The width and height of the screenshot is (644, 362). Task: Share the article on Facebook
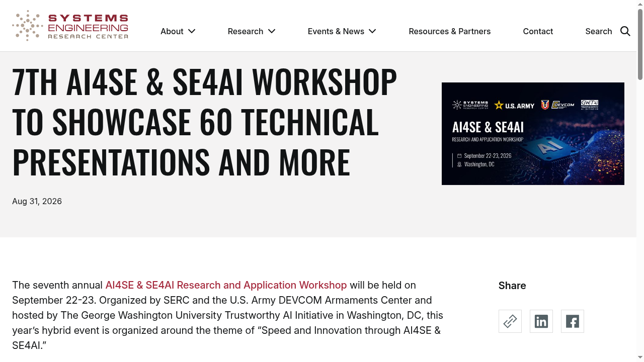pyautogui.click(x=573, y=321)
